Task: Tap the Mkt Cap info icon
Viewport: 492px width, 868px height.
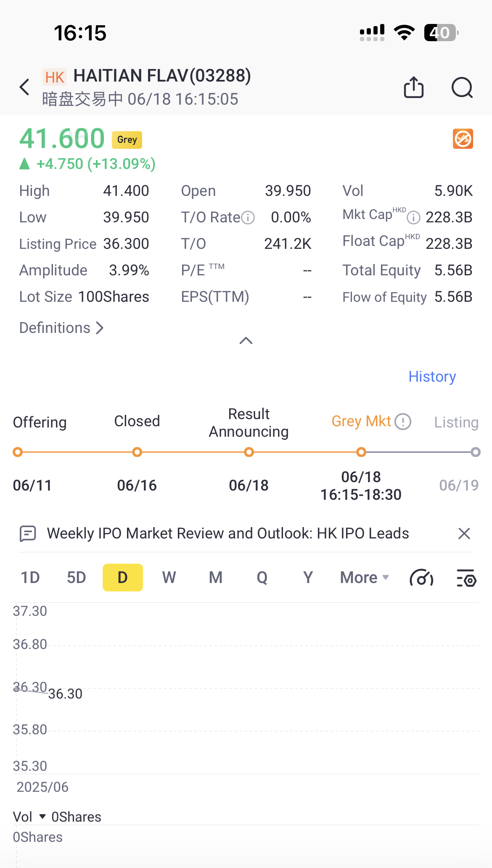Action: pos(414,217)
